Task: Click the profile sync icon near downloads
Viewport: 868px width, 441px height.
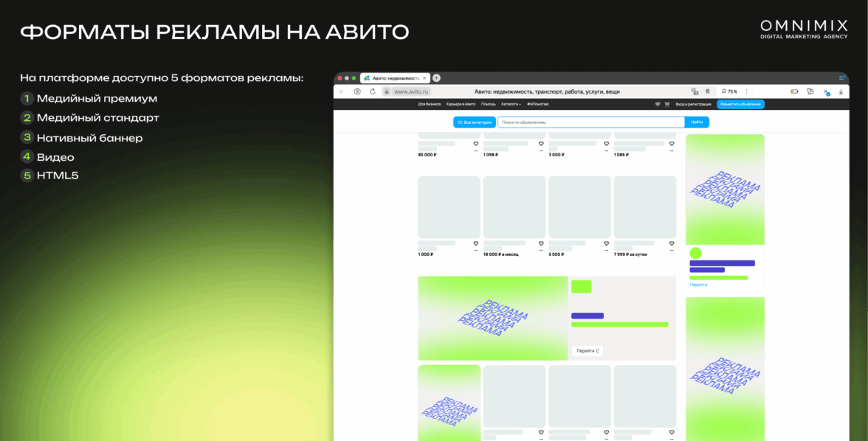Action: tap(827, 92)
